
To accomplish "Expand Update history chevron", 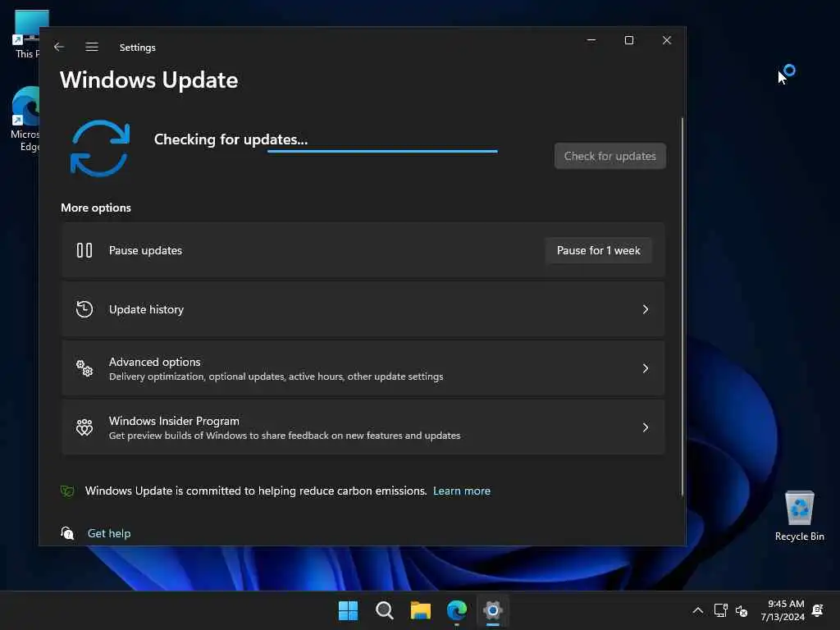I will (646, 309).
